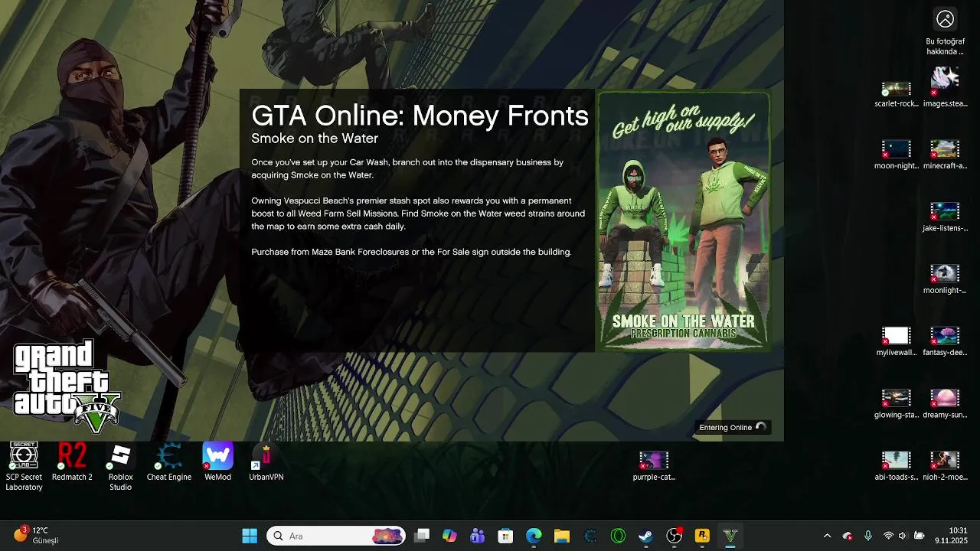
Task: Open the Wi-Fi network tray icon
Action: click(x=888, y=536)
